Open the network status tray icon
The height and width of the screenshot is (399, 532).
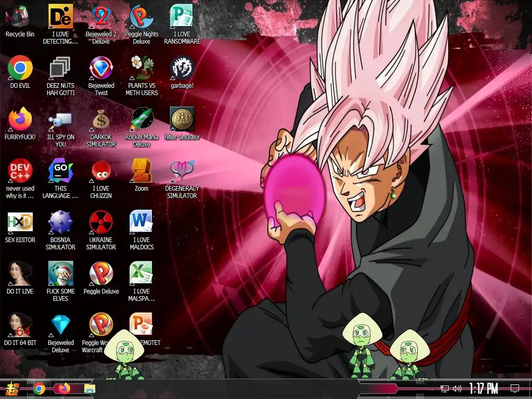tap(444, 389)
